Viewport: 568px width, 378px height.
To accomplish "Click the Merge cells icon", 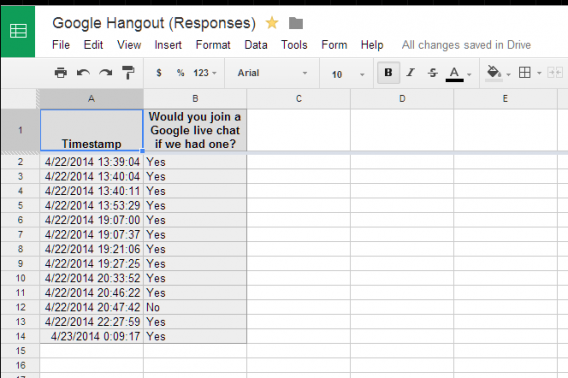I will (555, 73).
